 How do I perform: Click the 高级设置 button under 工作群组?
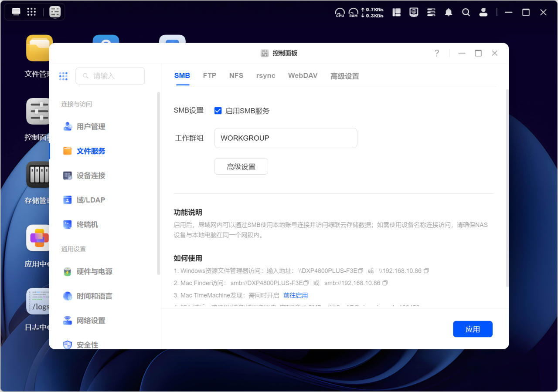pos(241,166)
